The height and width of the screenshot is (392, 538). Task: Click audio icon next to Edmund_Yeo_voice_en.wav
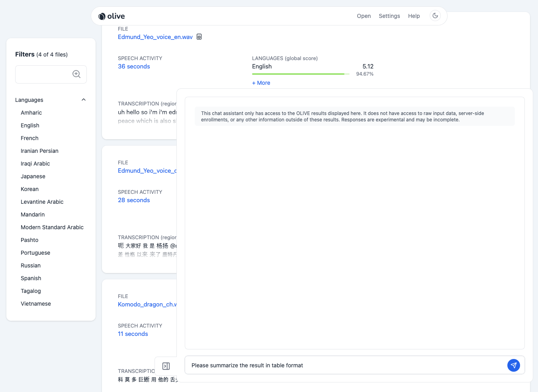[x=199, y=37]
